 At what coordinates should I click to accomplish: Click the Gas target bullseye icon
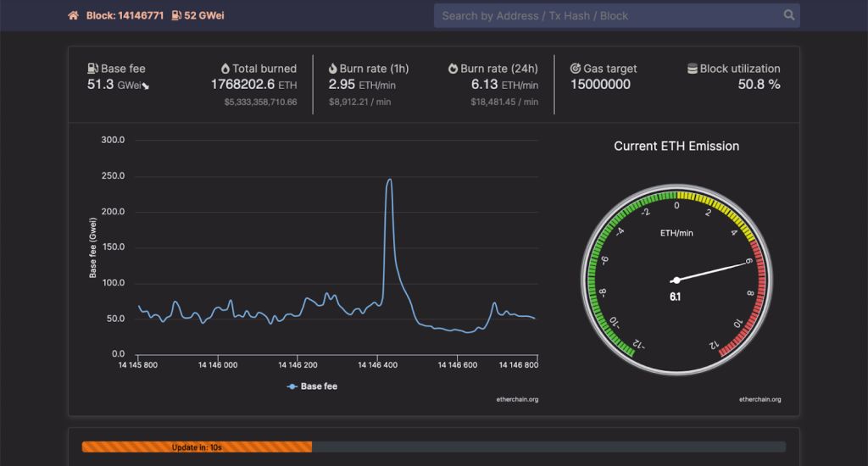click(576, 69)
